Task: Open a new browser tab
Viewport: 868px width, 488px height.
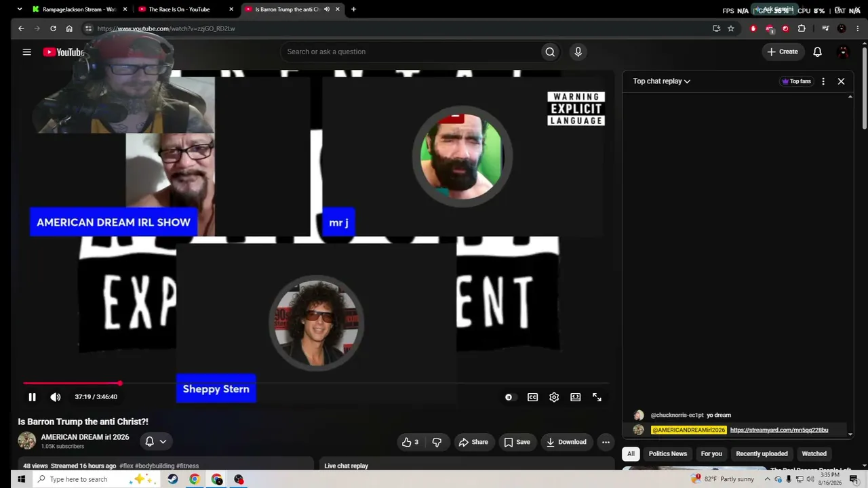Action: 353,9
